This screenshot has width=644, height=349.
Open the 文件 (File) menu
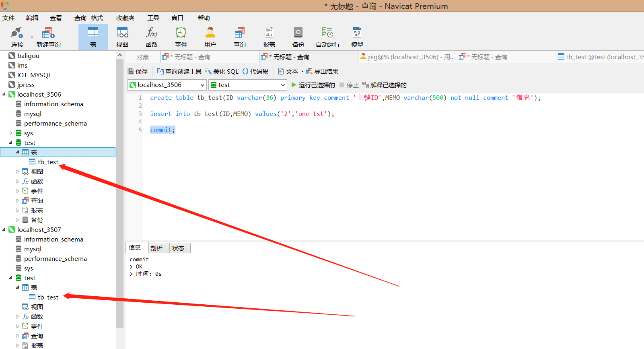[8, 18]
